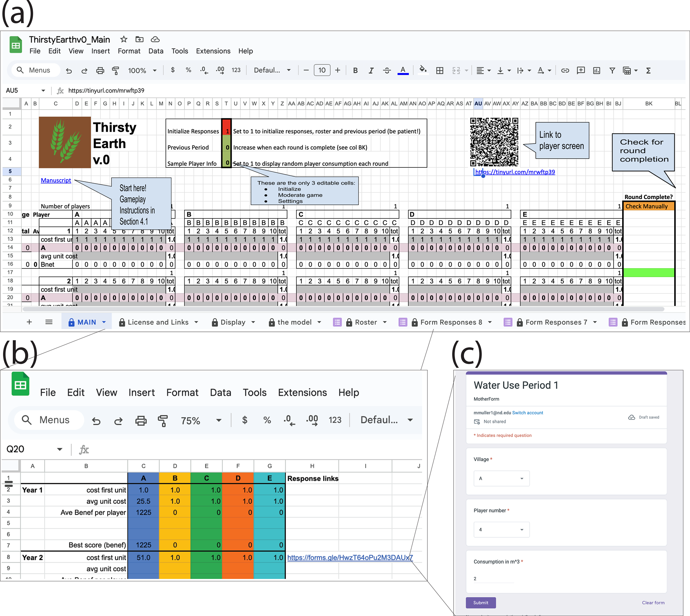Click the Submit button on the form
This screenshot has width=690, height=616.
(480, 602)
